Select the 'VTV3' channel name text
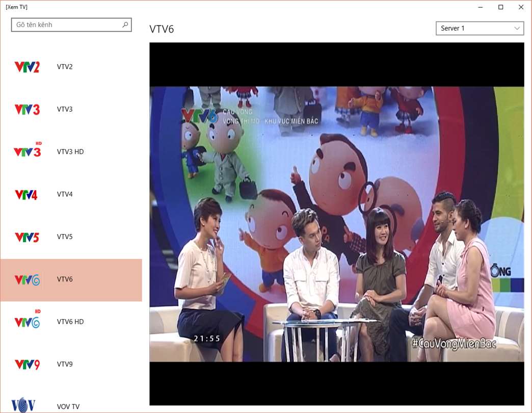532x413 pixels. [65, 109]
